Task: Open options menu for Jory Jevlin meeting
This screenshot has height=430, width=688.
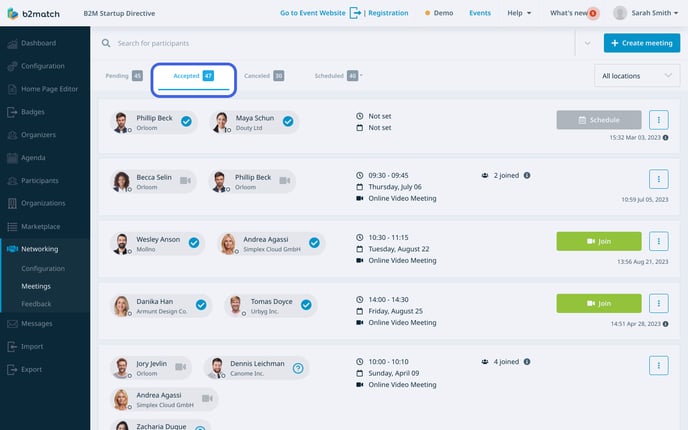Action: point(658,366)
